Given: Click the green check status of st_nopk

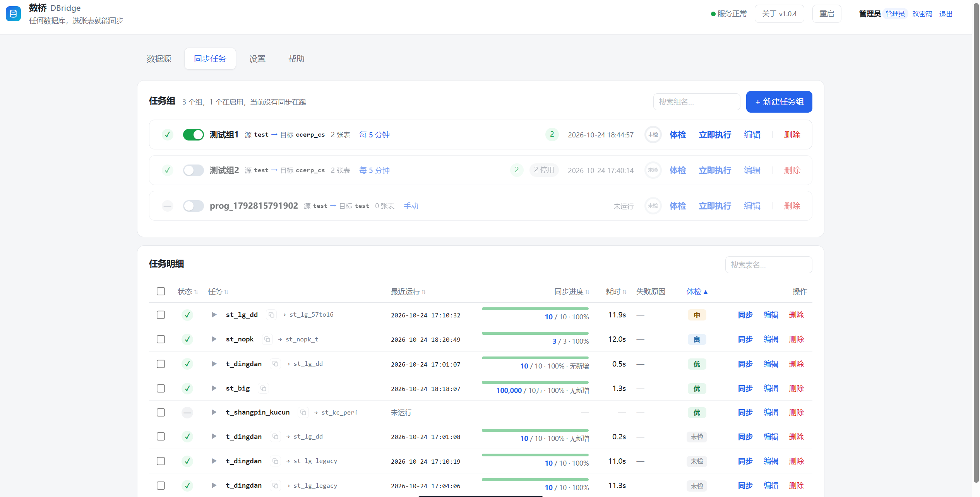Looking at the screenshot, I should [187, 339].
